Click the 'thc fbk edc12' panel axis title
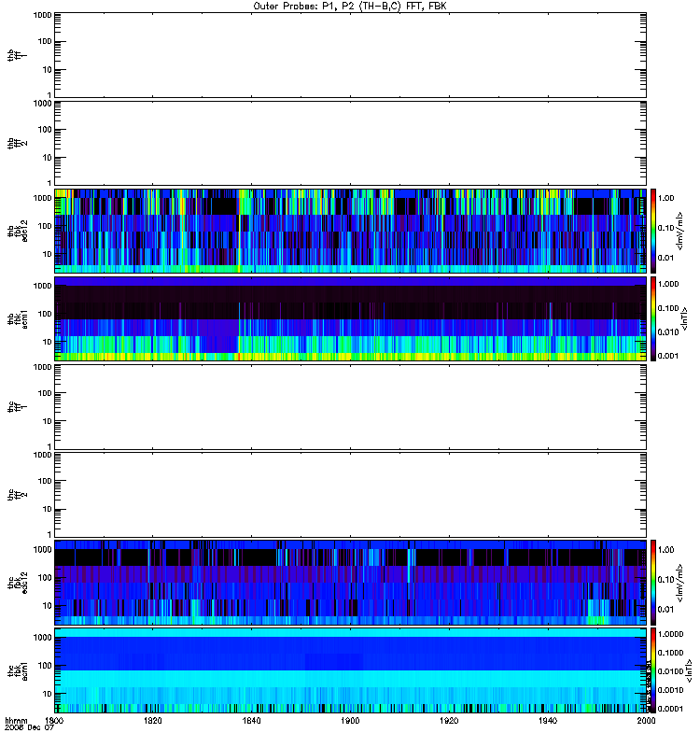Image resolution: width=700 pixels, height=747 pixels. (18, 583)
